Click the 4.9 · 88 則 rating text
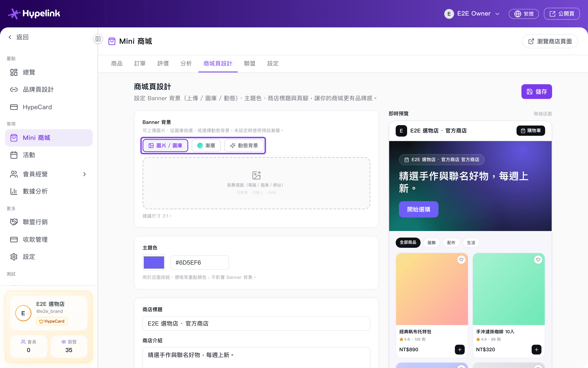This screenshot has width=588, height=368. tap(489, 339)
